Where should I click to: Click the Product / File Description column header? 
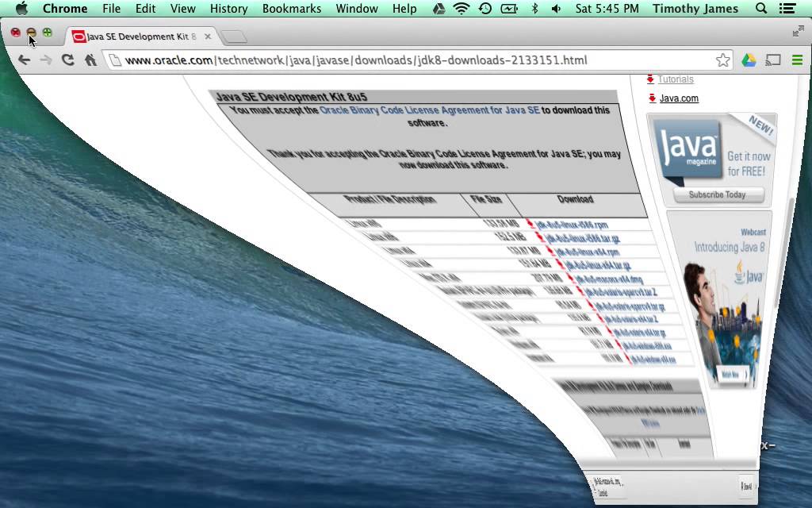tap(389, 199)
